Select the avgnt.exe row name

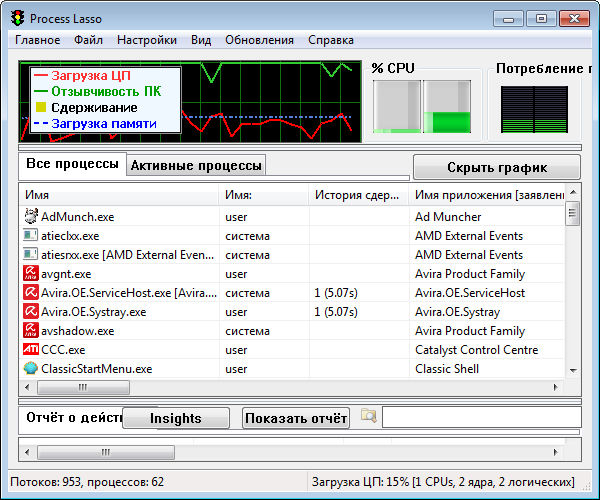(x=66, y=274)
